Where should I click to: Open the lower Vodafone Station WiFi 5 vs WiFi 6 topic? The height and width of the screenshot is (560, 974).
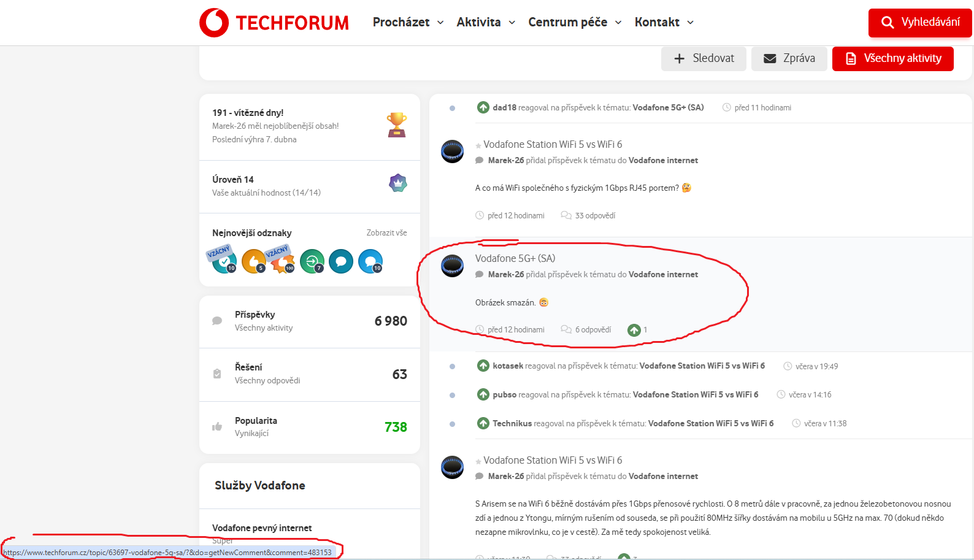(553, 460)
